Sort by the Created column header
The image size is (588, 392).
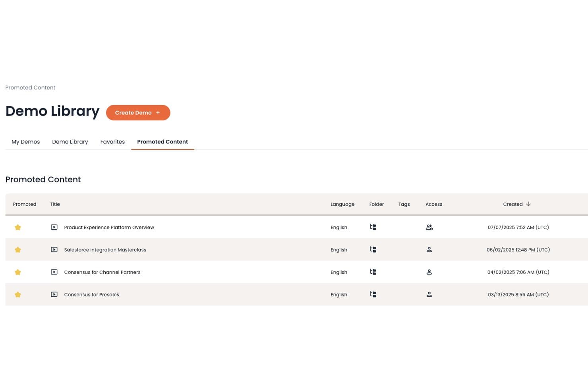(x=513, y=204)
